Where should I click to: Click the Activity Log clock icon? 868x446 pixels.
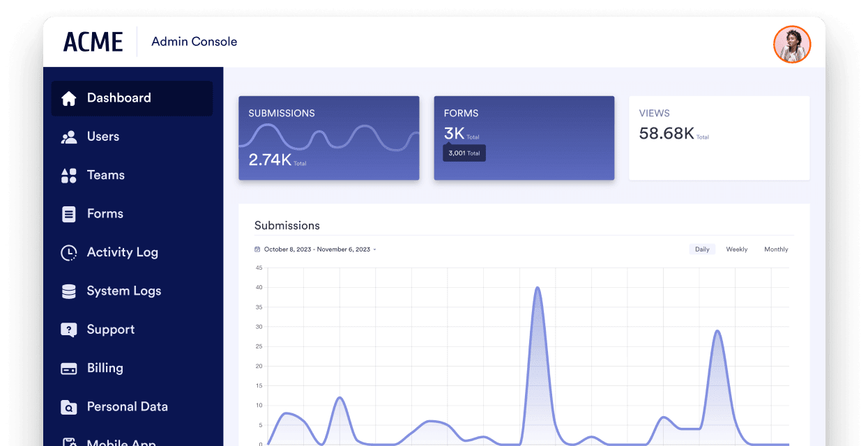point(68,253)
